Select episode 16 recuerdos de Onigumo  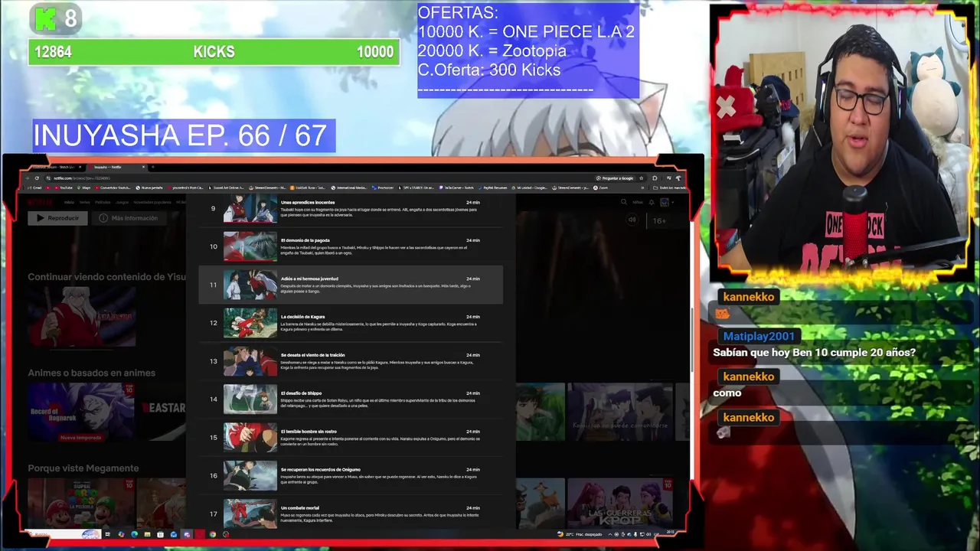[351, 476]
